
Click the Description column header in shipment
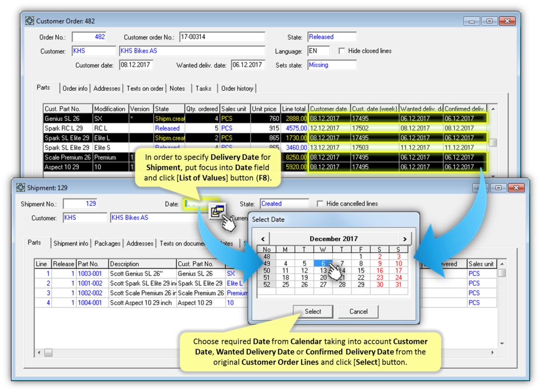point(142,264)
